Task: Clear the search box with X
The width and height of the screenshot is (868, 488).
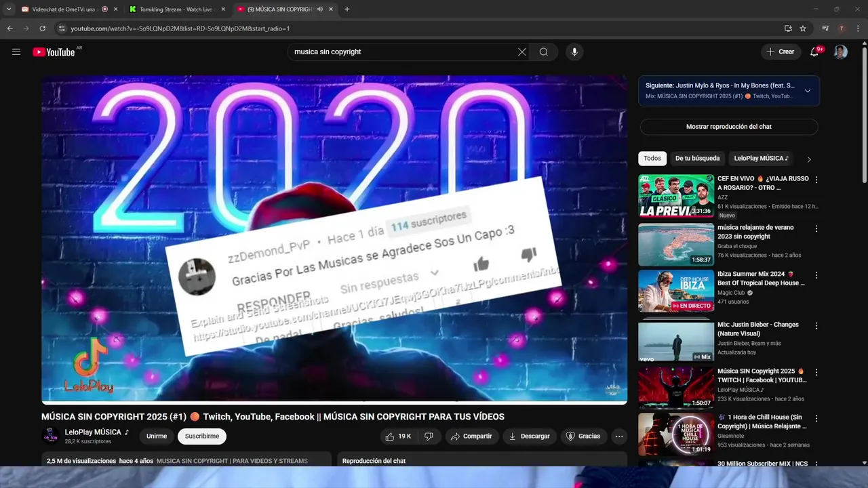Action: tap(522, 52)
